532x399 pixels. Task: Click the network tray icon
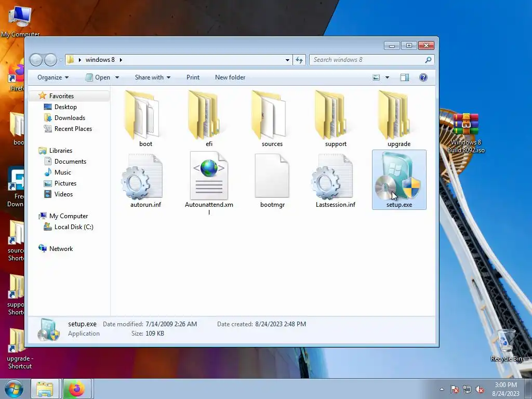click(x=467, y=389)
